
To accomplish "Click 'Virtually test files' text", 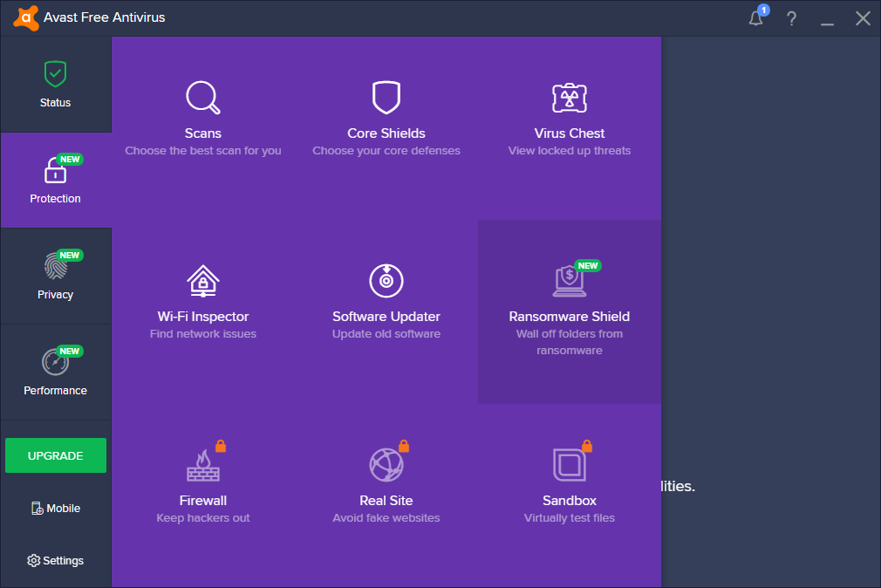I will tap(570, 517).
